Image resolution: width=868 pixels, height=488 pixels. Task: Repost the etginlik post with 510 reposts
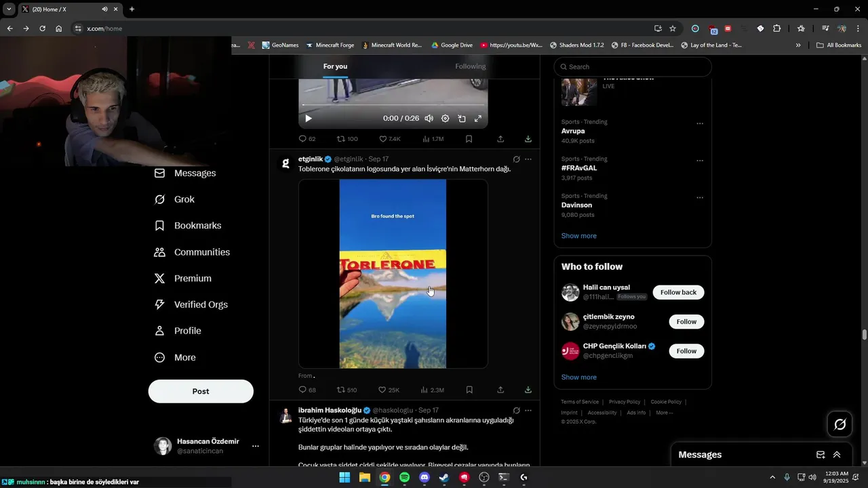click(x=347, y=390)
